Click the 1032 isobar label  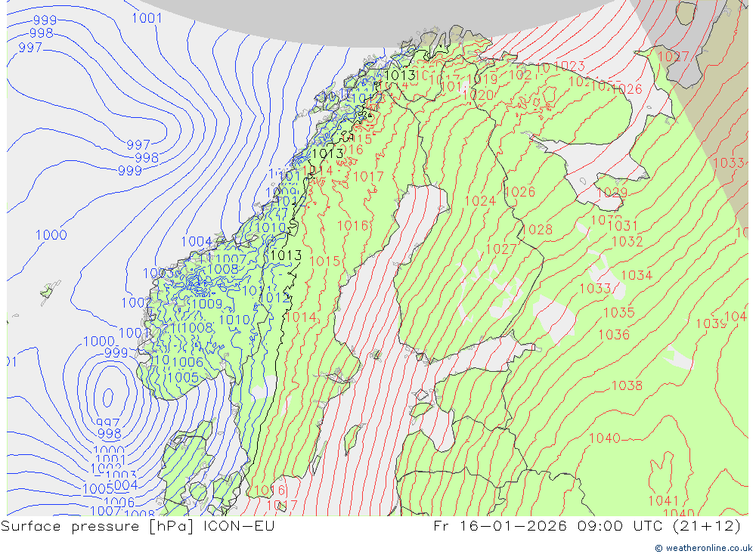pyautogui.click(x=627, y=241)
